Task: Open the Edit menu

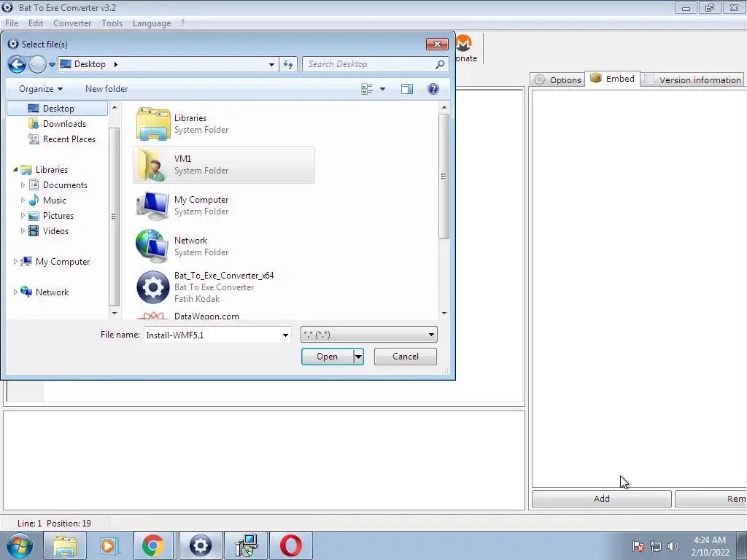Action: [x=36, y=23]
